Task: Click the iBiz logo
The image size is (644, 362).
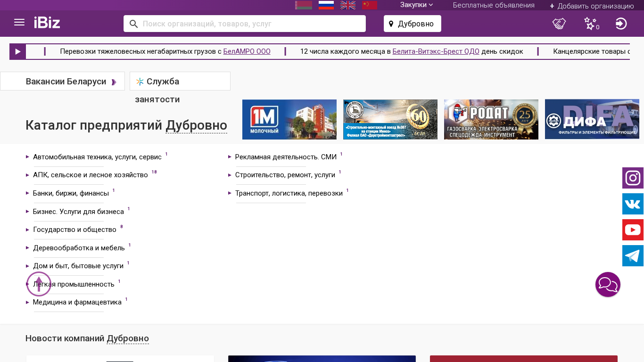Action: [47, 23]
